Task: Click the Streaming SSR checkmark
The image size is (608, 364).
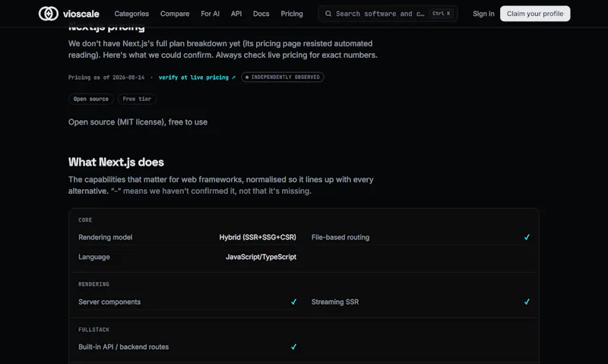Action: pos(527,302)
